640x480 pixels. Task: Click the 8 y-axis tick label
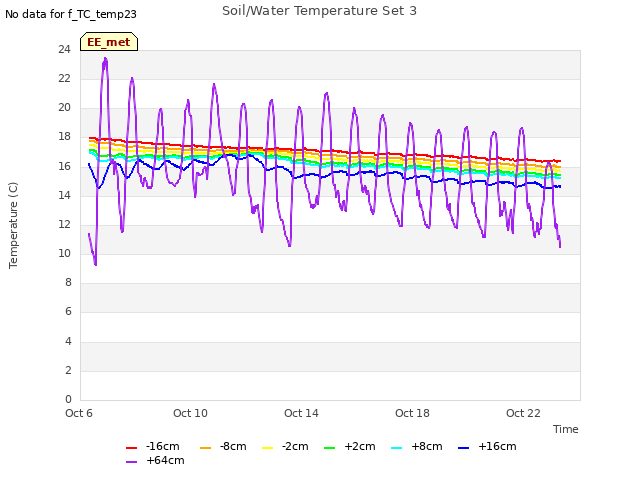tap(68, 282)
